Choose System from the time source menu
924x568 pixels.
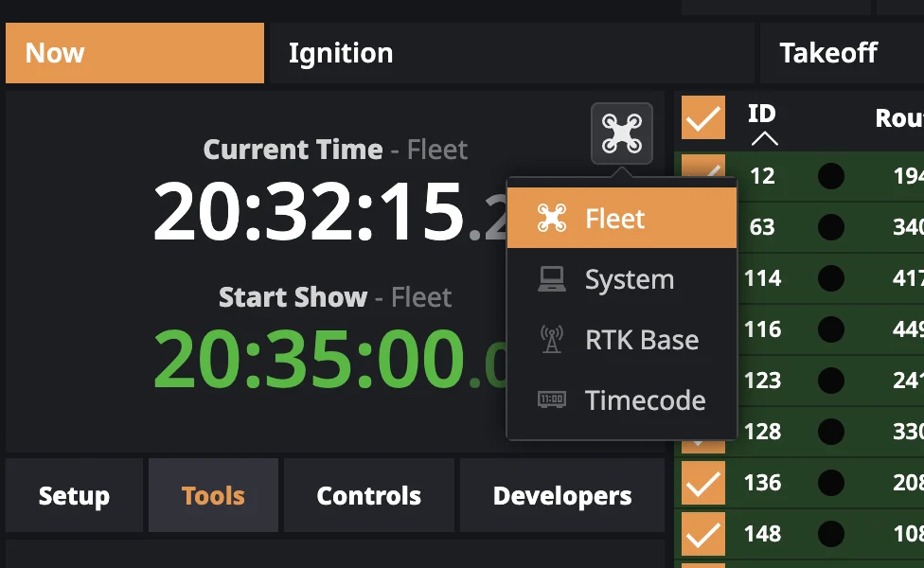pos(622,279)
